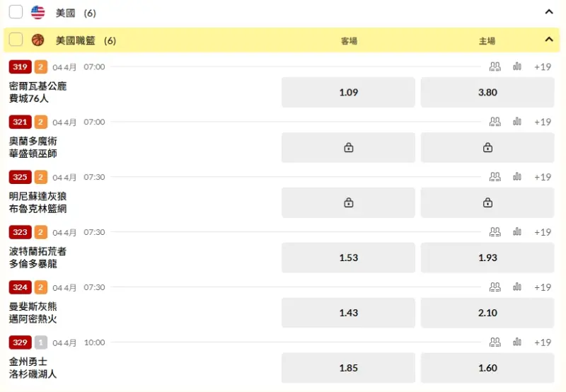Tick the 美國職籃 league checkbox
Image resolution: width=566 pixels, height=392 pixels.
pyautogui.click(x=16, y=40)
